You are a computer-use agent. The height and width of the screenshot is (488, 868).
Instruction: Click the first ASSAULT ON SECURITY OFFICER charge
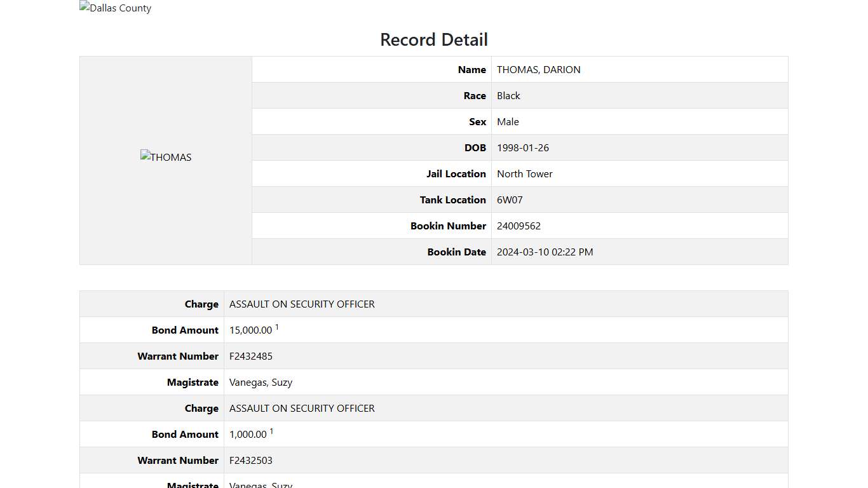point(302,304)
